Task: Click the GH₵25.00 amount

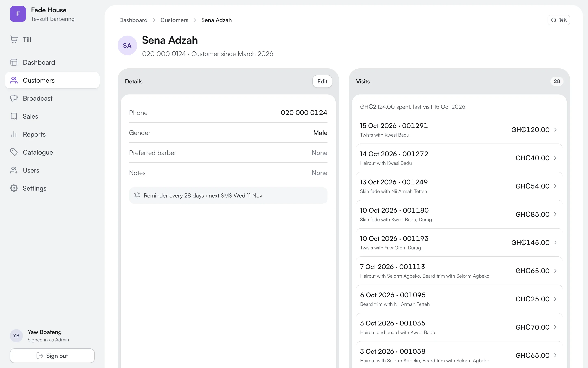Action: point(532,299)
